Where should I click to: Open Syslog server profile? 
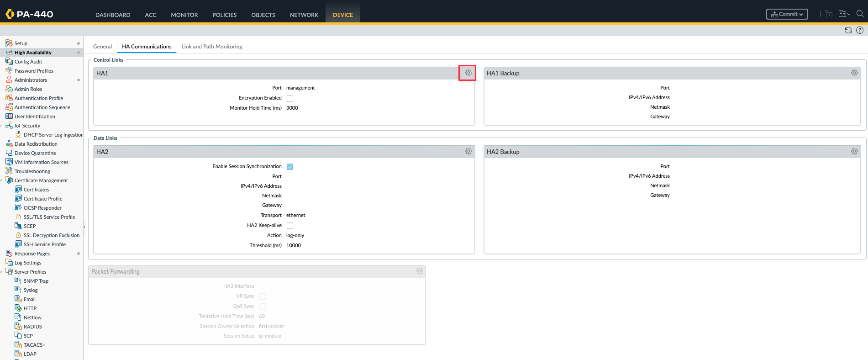[x=31, y=290]
